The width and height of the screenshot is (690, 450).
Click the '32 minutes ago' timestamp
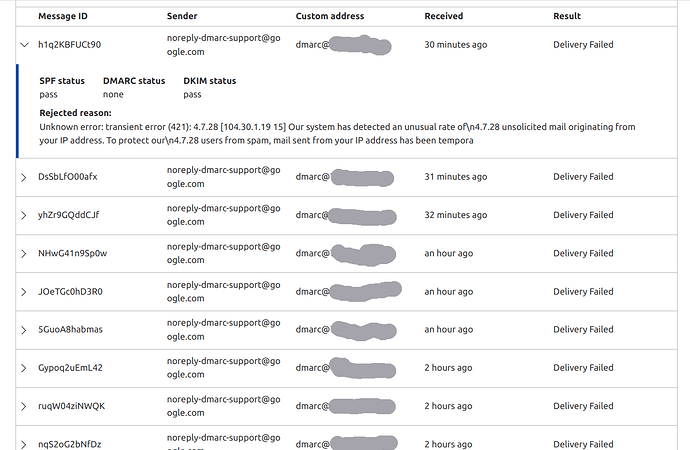(455, 215)
